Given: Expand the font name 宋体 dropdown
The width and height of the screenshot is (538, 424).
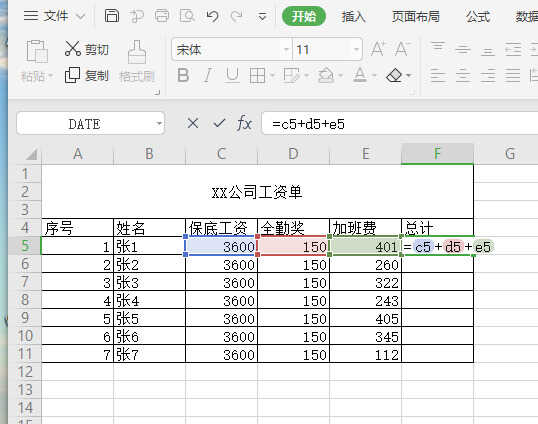Looking at the screenshot, I should [286, 50].
